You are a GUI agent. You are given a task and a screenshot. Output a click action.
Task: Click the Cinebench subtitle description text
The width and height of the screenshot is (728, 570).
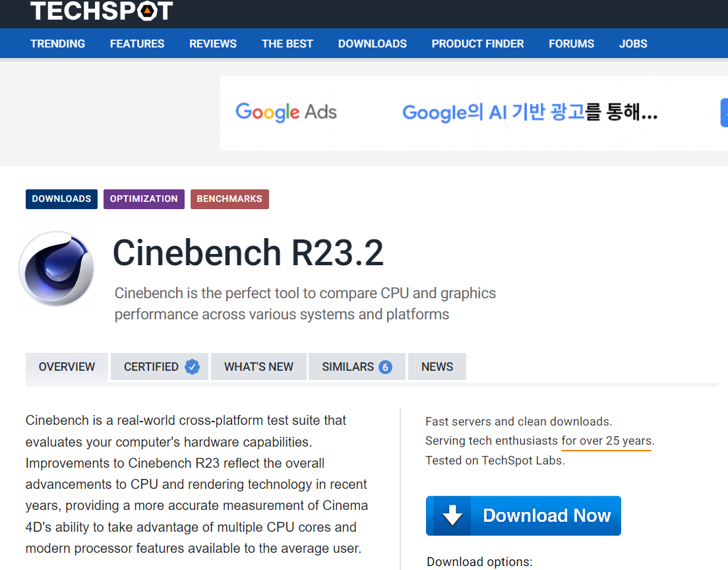305,304
